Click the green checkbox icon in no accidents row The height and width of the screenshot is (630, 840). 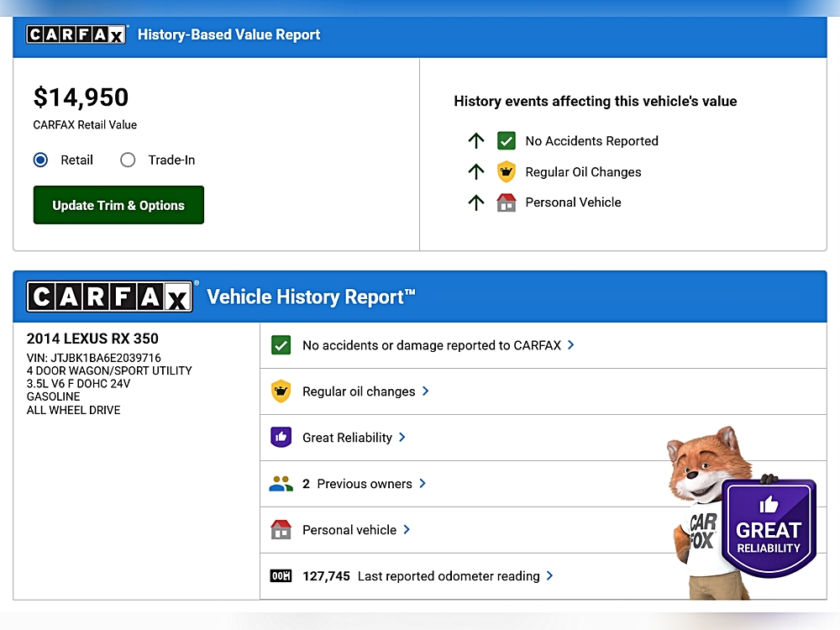(x=281, y=345)
